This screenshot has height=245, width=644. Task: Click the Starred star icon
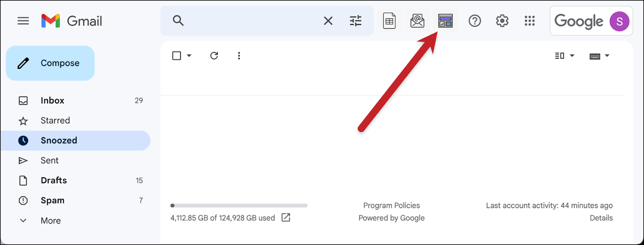click(23, 121)
